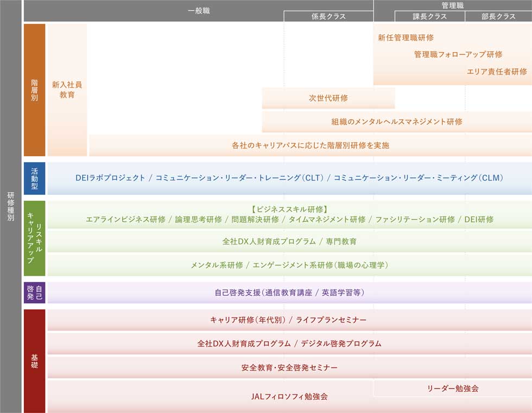532x413 pixels.
Task: Click the 新入社員教育 box
Action: [67, 90]
